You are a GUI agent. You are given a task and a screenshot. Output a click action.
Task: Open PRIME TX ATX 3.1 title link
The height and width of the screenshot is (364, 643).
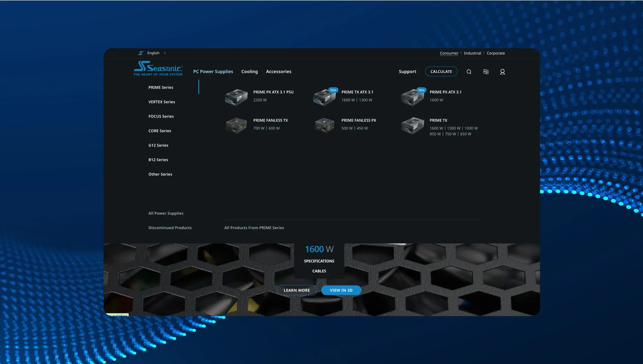357,92
